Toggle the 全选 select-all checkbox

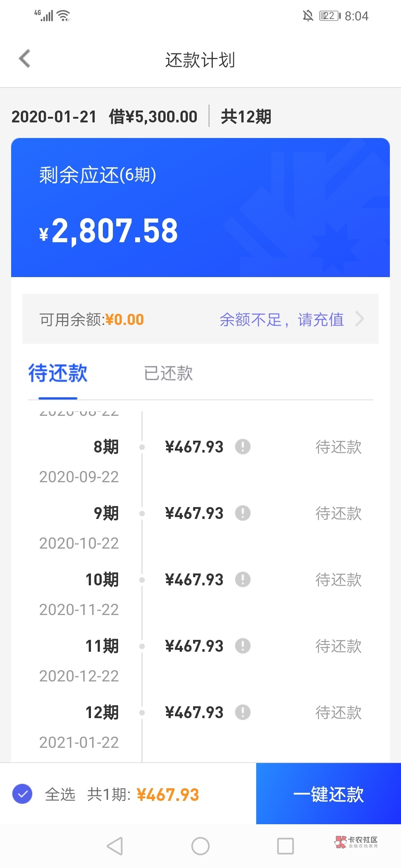[x=22, y=794]
